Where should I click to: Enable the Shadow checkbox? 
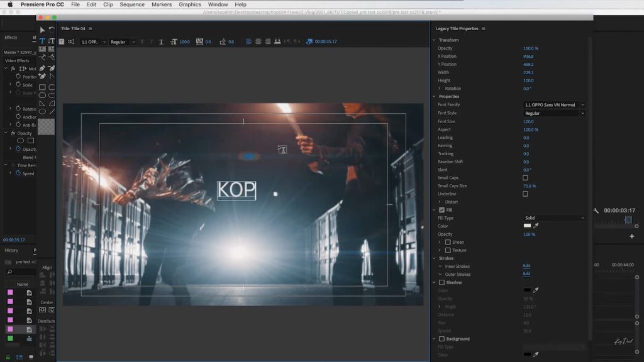tap(441, 282)
